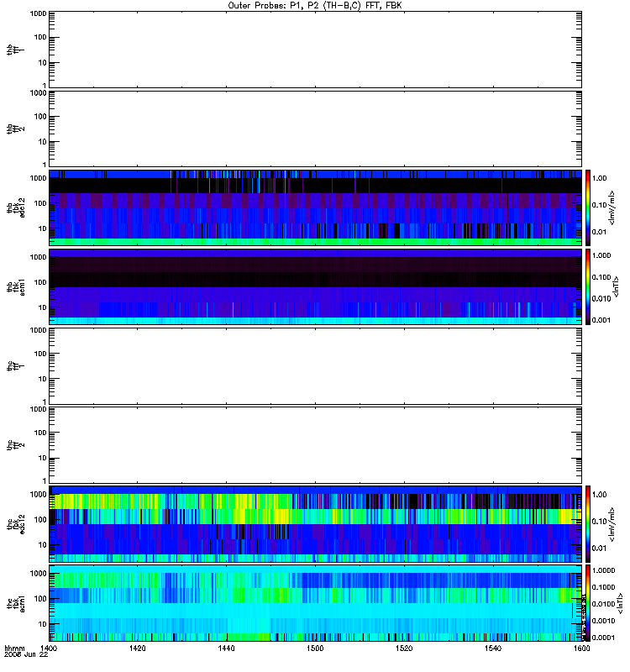Click the thc edc12 mV/m color bar
The image size is (630, 672).
588,524
